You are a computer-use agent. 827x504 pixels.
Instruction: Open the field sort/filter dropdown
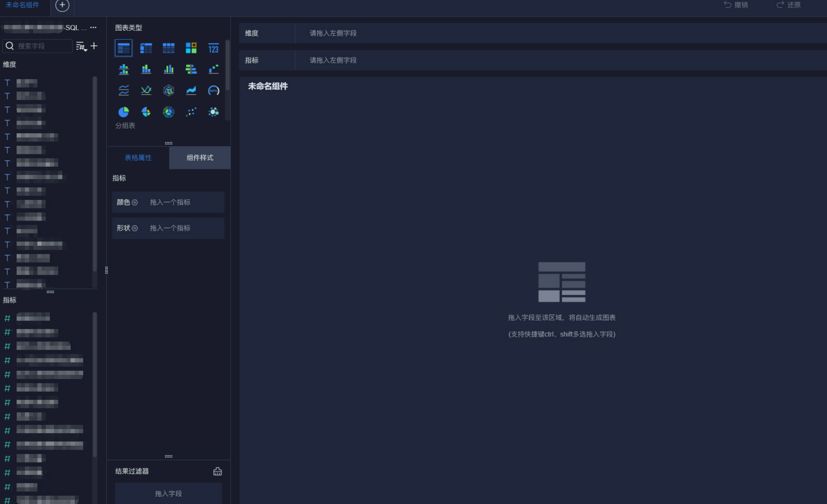81,46
